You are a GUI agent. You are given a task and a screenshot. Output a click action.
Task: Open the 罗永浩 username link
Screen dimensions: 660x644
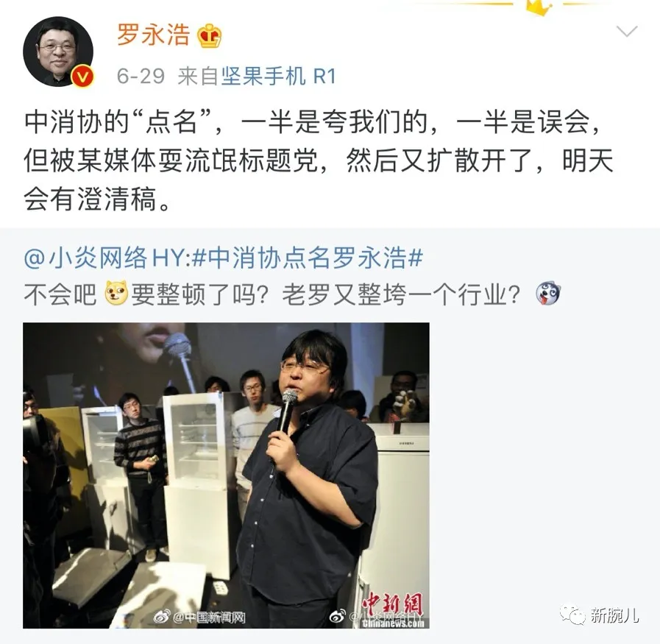click(x=153, y=35)
